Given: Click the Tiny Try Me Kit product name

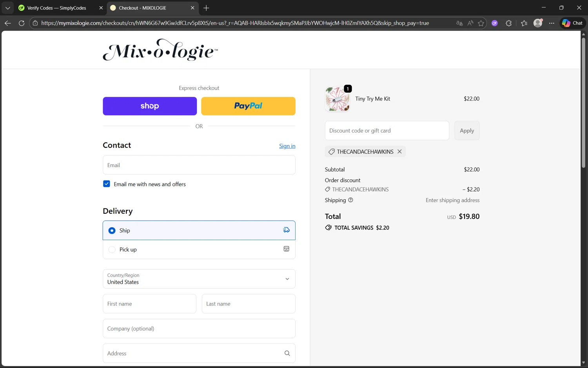Looking at the screenshot, I should [x=373, y=99].
